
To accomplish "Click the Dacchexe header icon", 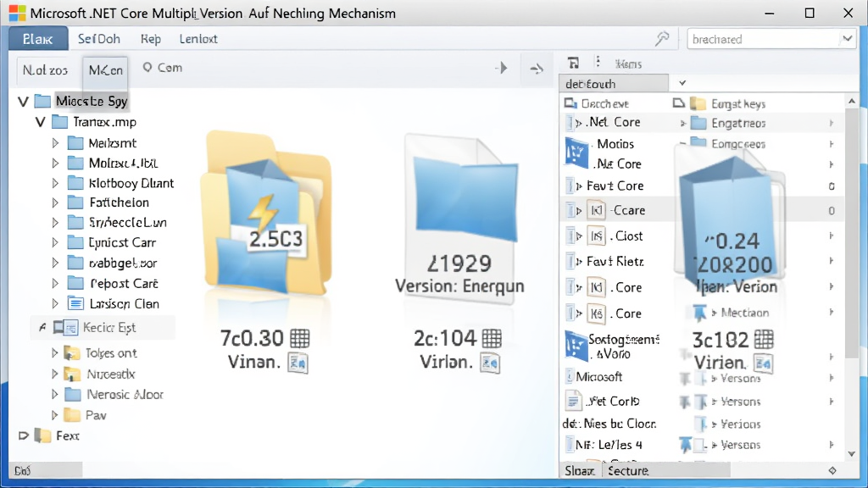I will click(570, 103).
